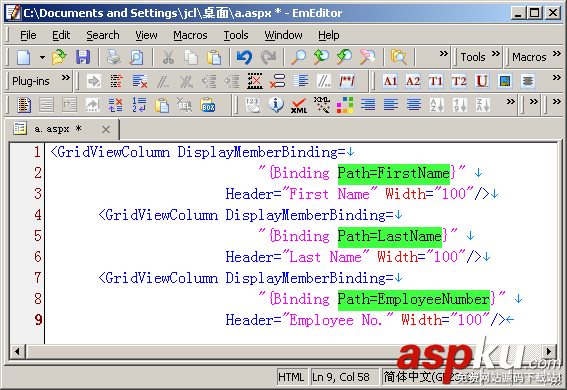The width and height of the screenshot is (567, 390).
Task: Click the align right lines icon
Action: [368, 105]
